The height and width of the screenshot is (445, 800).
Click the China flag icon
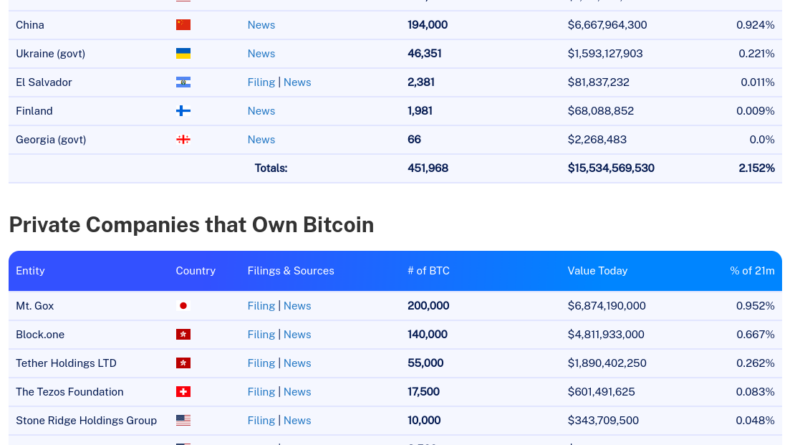[183, 25]
